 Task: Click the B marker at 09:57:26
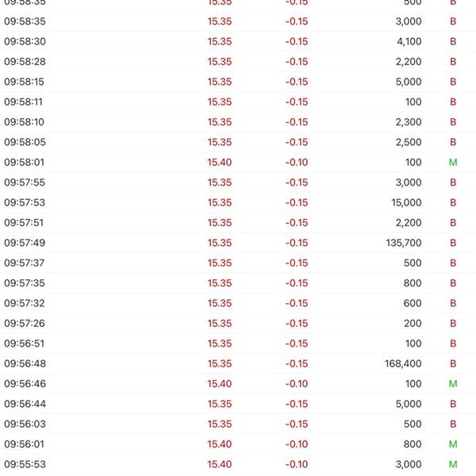(453, 324)
